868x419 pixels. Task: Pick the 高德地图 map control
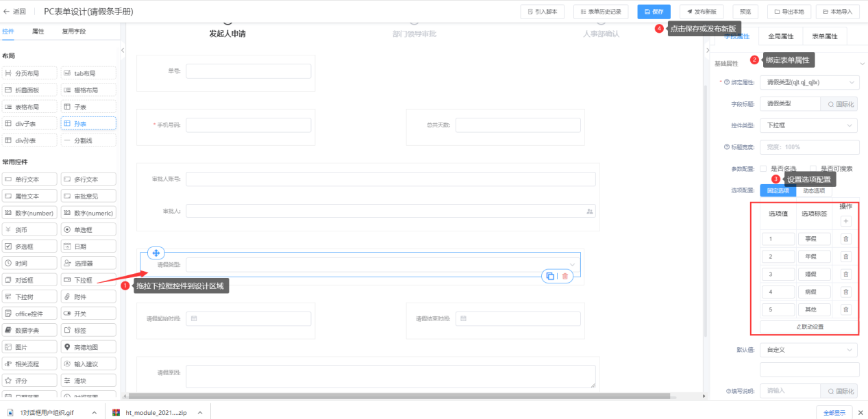point(88,347)
